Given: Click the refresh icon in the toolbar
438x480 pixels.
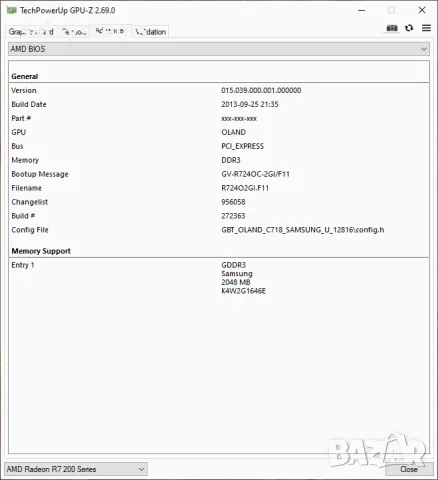Looking at the screenshot, I should click(409, 28).
